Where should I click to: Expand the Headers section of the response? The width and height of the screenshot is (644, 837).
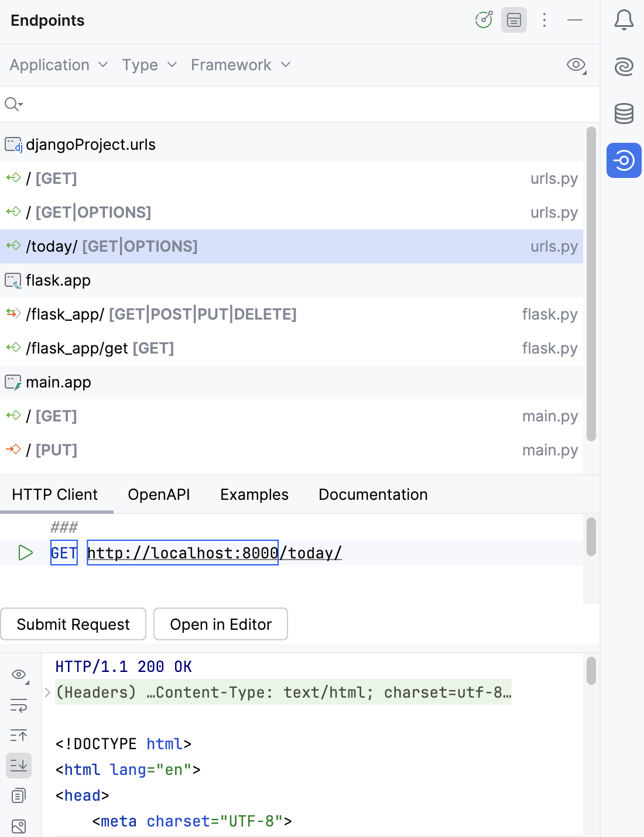[47, 692]
